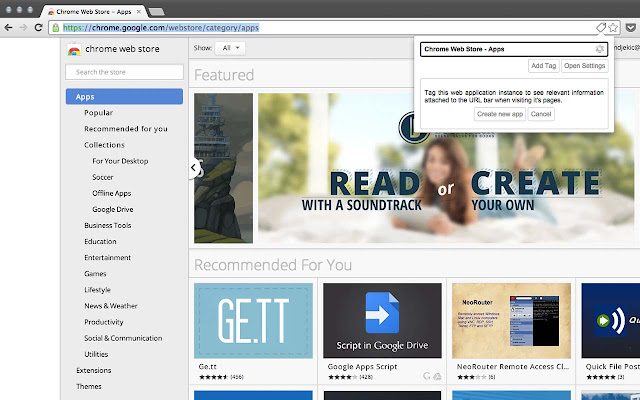Switch to Themes section

(89, 386)
